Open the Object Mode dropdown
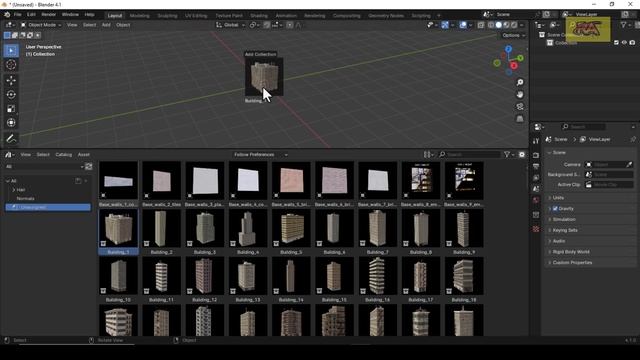This screenshot has height=360, width=640. coord(41,25)
